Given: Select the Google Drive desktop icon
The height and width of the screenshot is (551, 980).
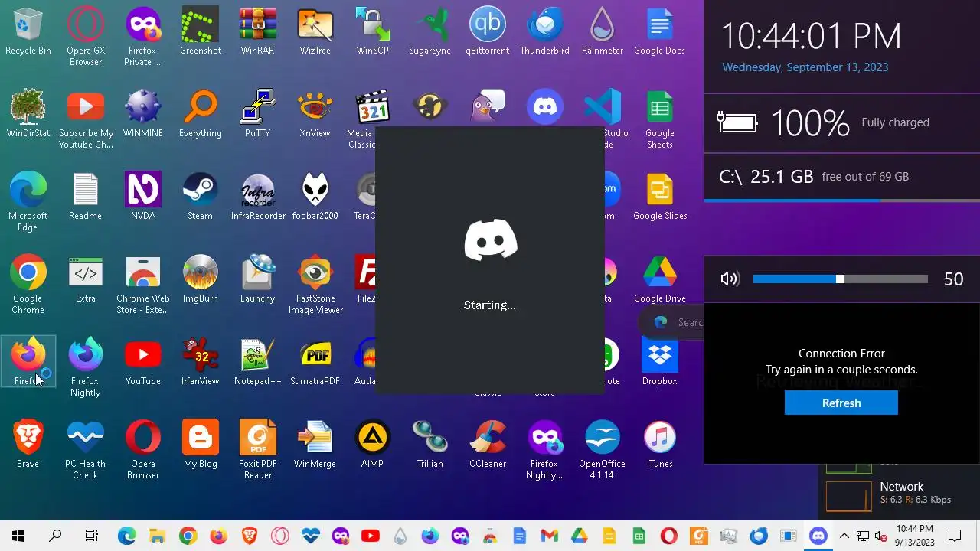Looking at the screenshot, I should pos(659,280).
